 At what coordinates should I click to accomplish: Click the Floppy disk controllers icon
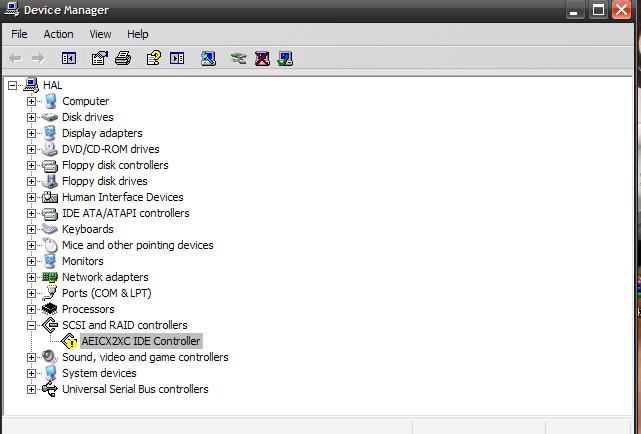(x=50, y=166)
